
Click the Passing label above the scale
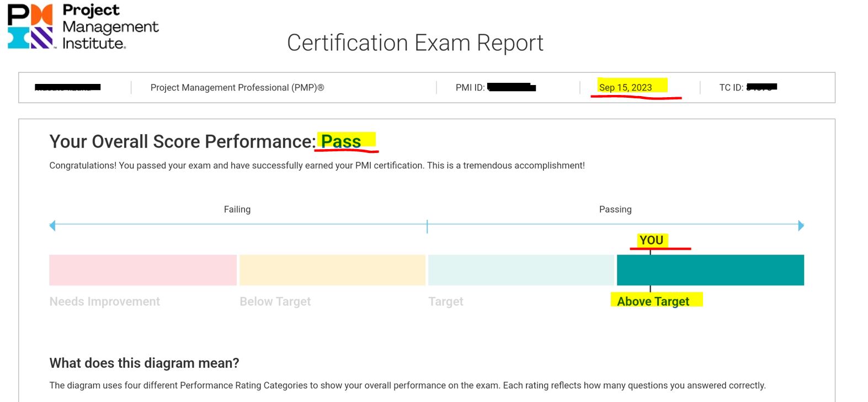pyautogui.click(x=615, y=209)
